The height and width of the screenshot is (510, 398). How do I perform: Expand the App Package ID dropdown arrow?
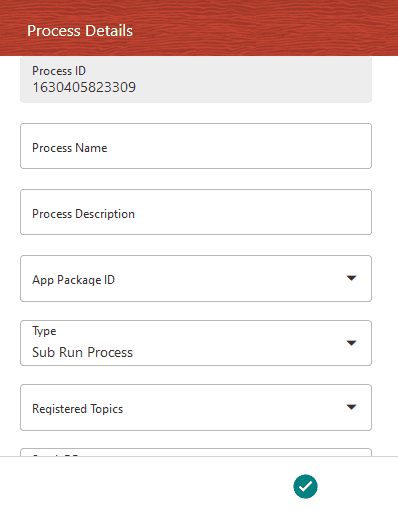(351, 278)
